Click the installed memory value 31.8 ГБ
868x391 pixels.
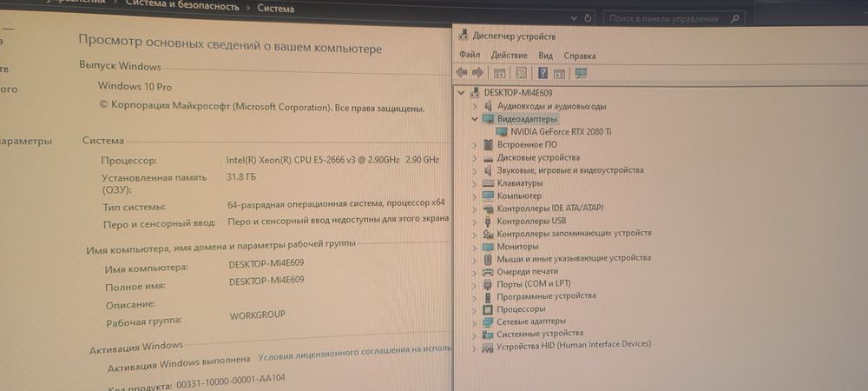point(241,176)
